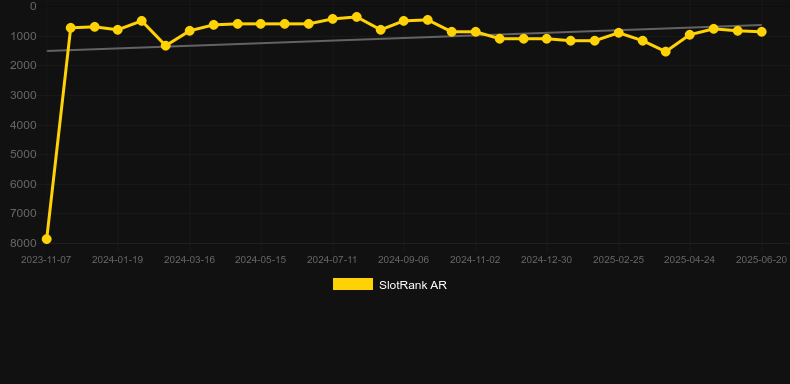The image size is (790, 384).
Task: Click the x-axis label 2024-12-30
Action: 547,260
